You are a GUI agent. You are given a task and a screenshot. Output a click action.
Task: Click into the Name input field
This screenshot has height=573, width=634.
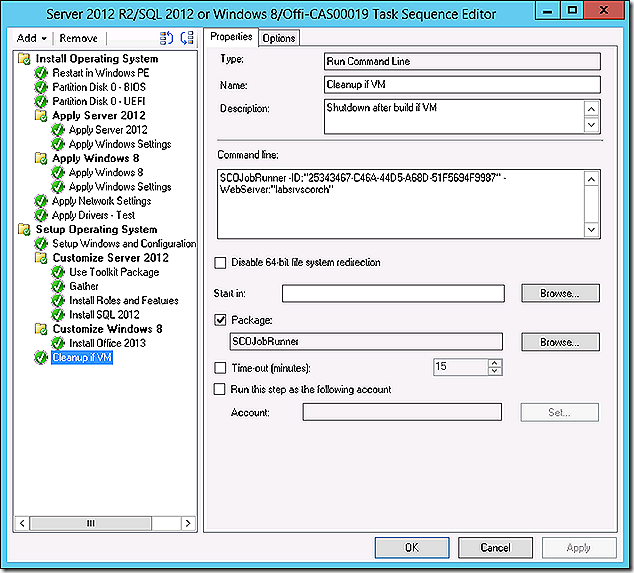[462, 85]
